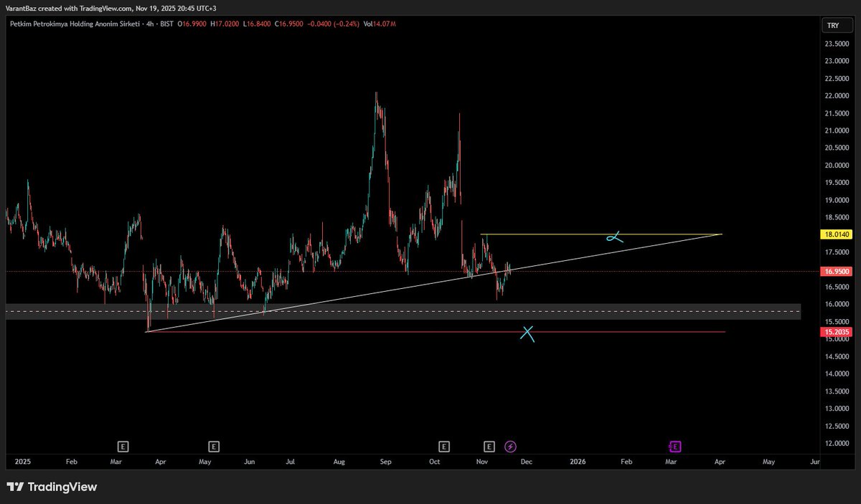Click the TradingView logo
The width and height of the screenshot is (861, 504).
tap(52, 488)
